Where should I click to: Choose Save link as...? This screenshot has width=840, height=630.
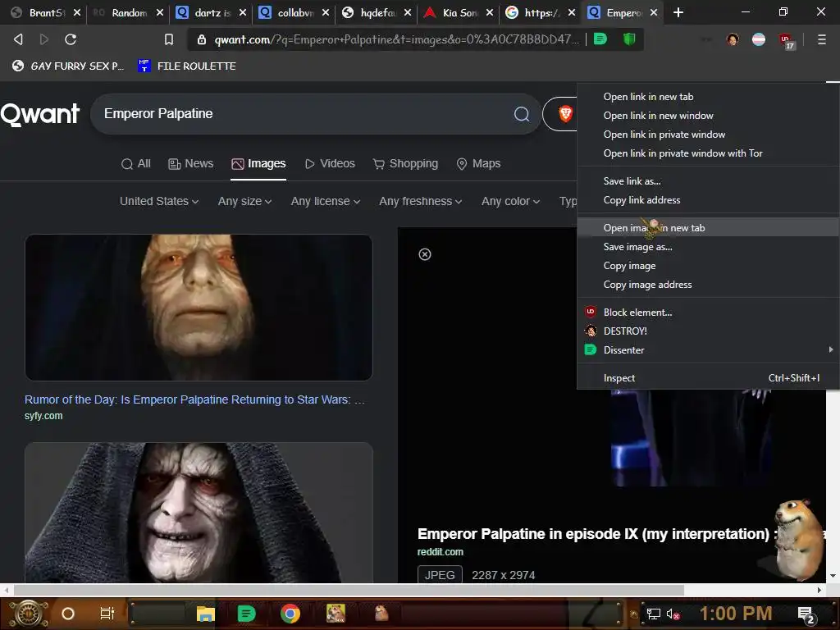tap(708, 181)
